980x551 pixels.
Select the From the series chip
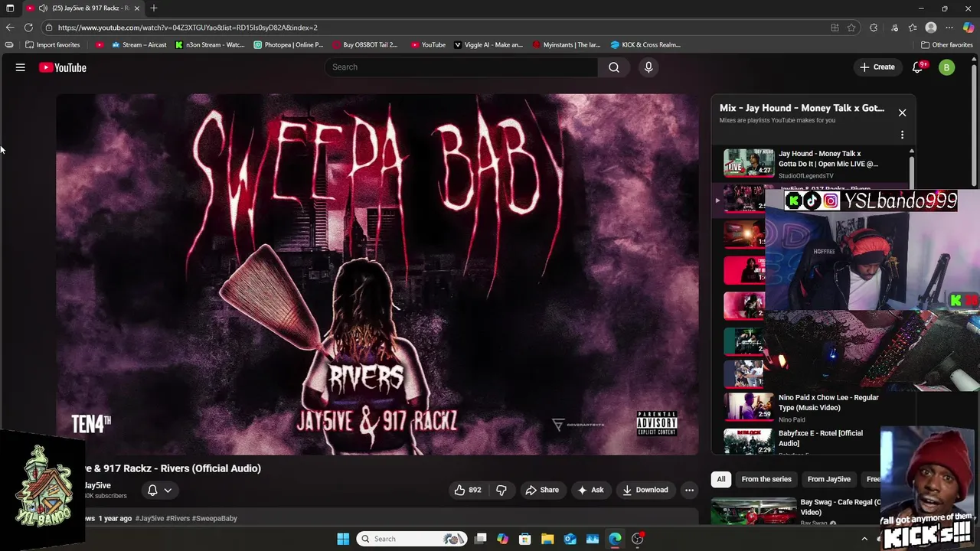(766, 479)
